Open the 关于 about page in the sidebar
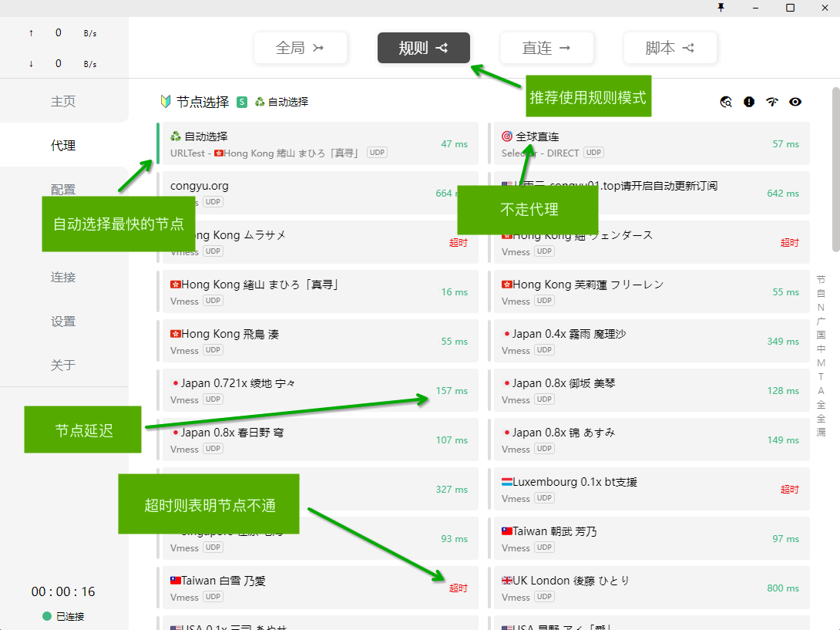The width and height of the screenshot is (840, 630). tap(63, 366)
